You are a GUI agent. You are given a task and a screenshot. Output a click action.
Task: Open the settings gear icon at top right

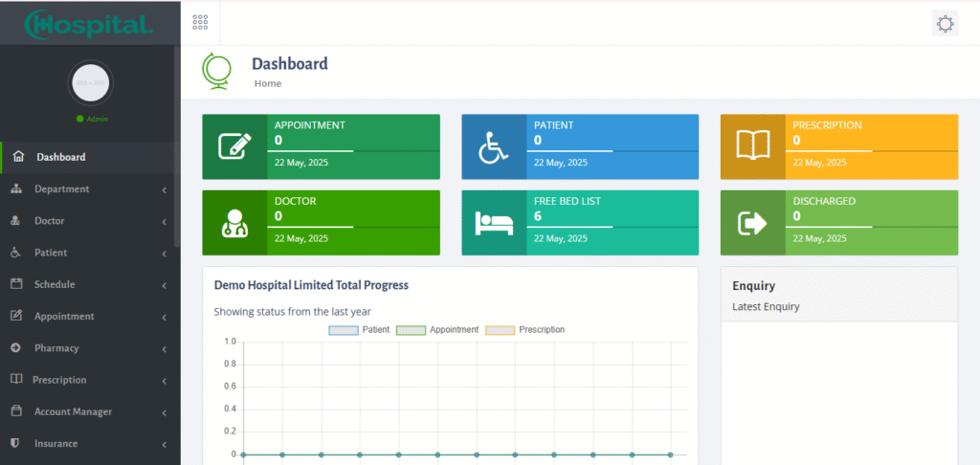(945, 24)
